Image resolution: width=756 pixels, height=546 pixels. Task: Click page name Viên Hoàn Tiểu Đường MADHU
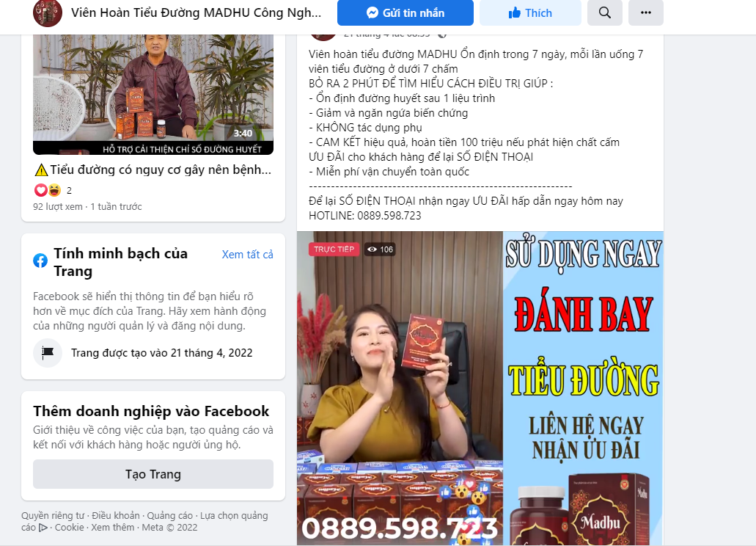[x=197, y=13]
